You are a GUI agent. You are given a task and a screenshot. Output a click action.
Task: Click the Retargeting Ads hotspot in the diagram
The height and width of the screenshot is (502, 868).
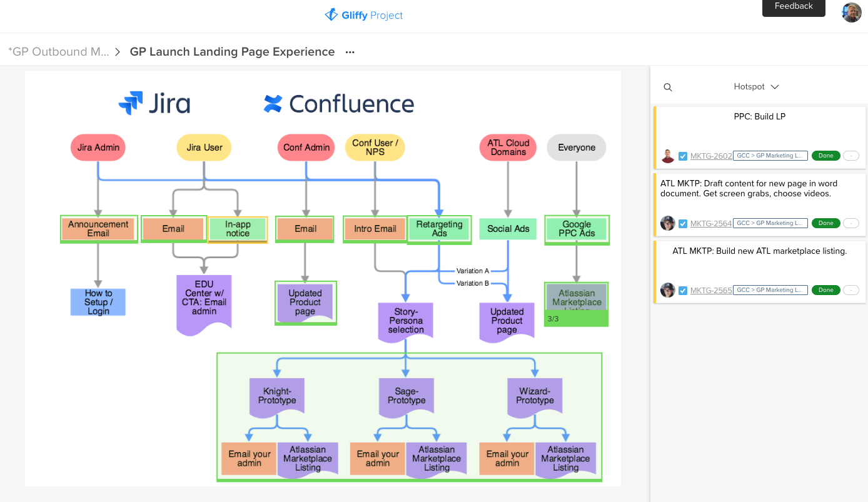coord(439,229)
